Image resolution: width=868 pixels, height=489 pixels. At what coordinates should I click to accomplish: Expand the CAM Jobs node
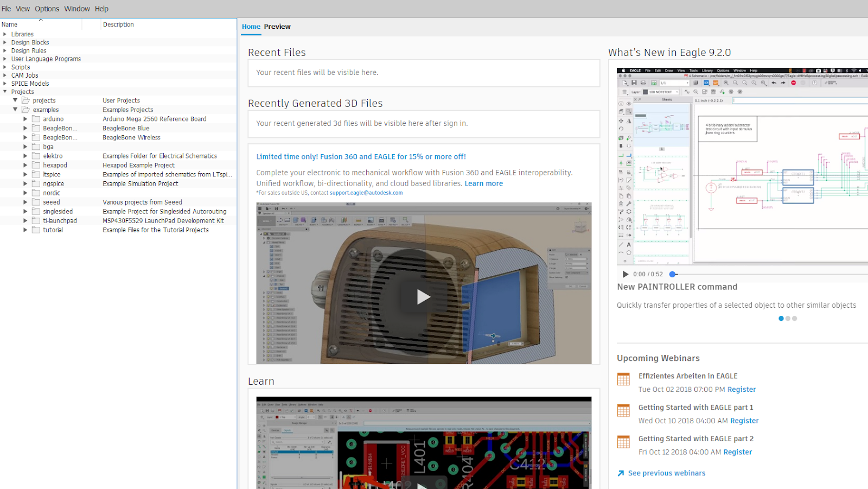click(5, 75)
